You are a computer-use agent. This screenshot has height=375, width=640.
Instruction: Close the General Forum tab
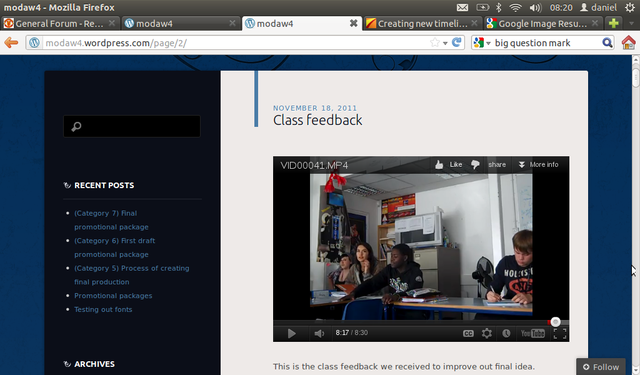111,23
